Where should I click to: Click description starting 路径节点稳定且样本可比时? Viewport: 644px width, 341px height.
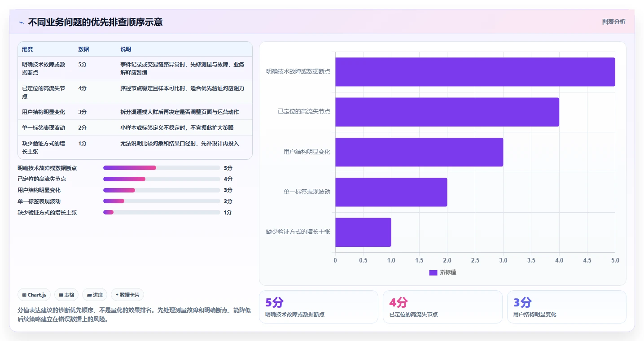click(x=182, y=88)
